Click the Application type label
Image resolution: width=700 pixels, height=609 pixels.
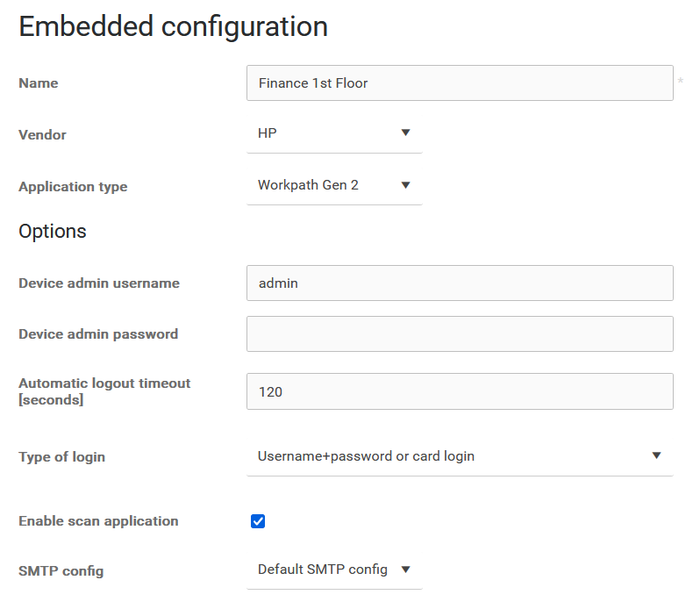(x=73, y=187)
